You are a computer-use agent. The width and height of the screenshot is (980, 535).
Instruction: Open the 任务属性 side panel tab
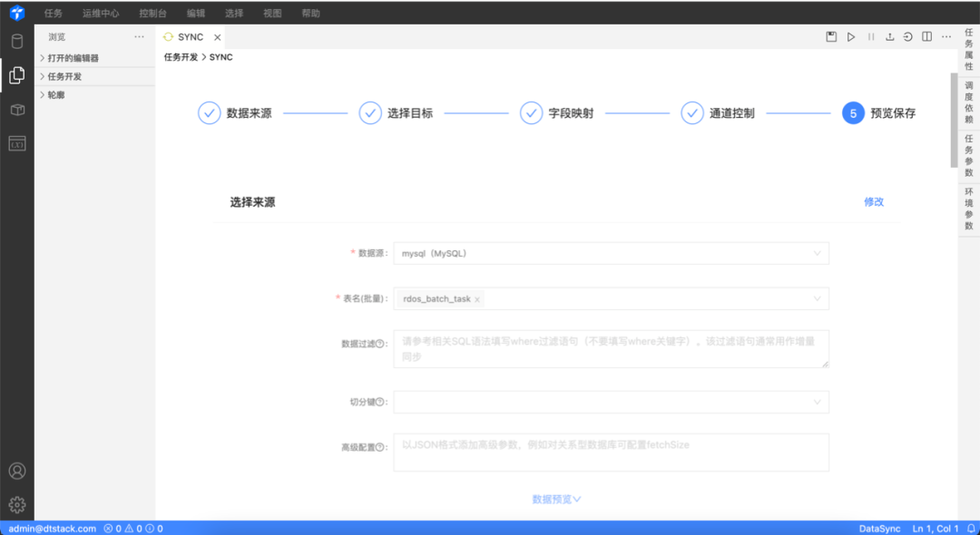[969, 49]
